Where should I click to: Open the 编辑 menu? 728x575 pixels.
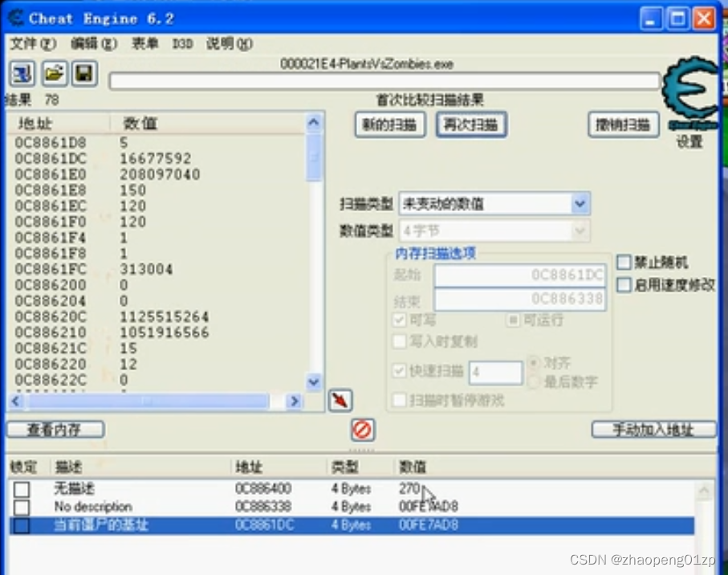pyautogui.click(x=93, y=43)
